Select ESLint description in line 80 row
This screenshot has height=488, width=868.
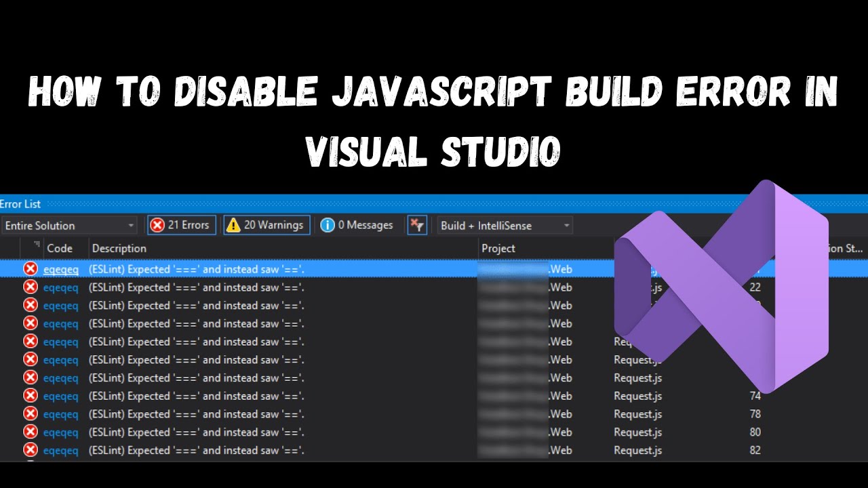click(x=197, y=432)
